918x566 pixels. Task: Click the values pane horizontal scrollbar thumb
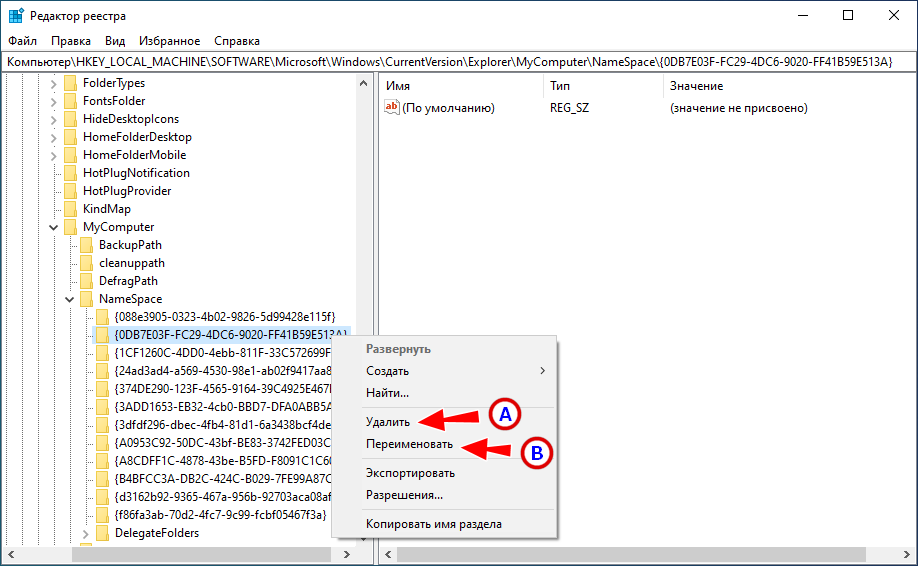click(631, 554)
